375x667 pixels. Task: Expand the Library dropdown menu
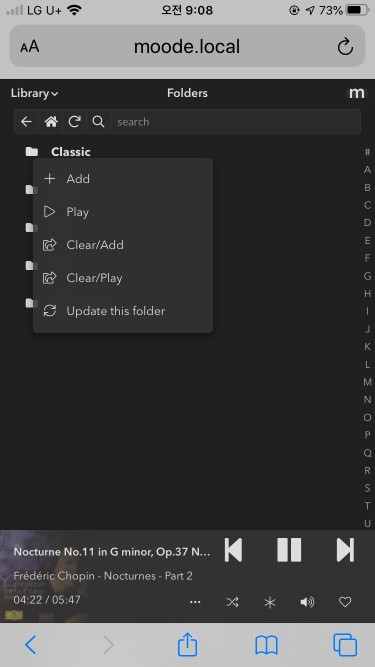coord(34,93)
